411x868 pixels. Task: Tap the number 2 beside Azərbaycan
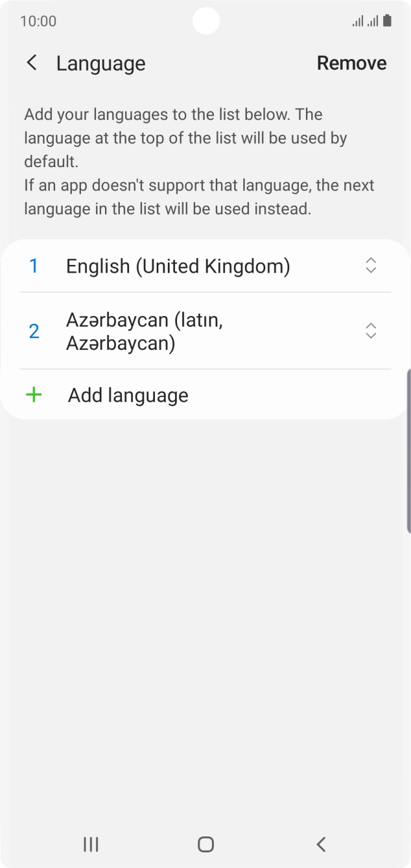[34, 331]
